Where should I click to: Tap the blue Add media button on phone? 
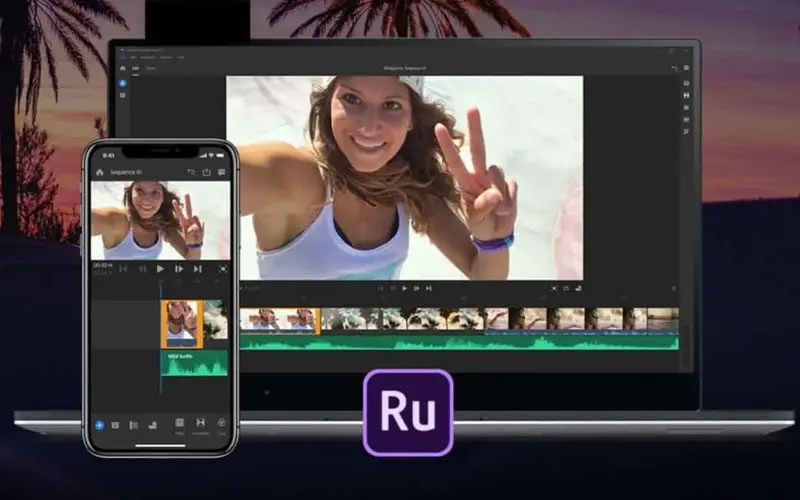coord(99,424)
